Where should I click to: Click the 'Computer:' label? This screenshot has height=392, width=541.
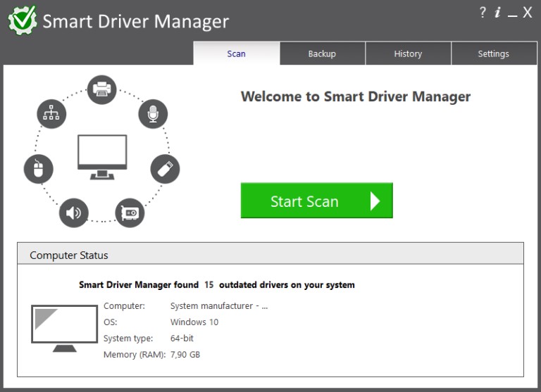124,306
